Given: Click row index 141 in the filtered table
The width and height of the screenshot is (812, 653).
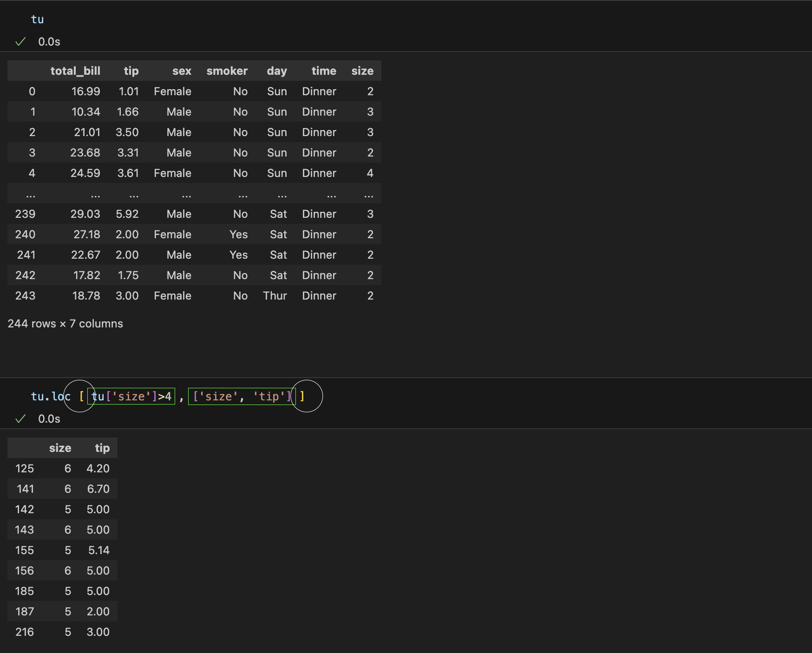Looking at the screenshot, I should tap(25, 489).
